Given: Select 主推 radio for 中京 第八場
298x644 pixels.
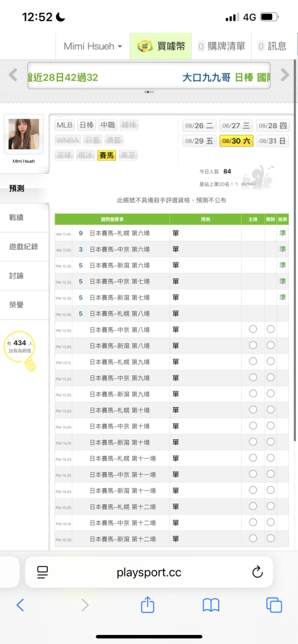Looking at the screenshot, I should [x=253, y=329].
